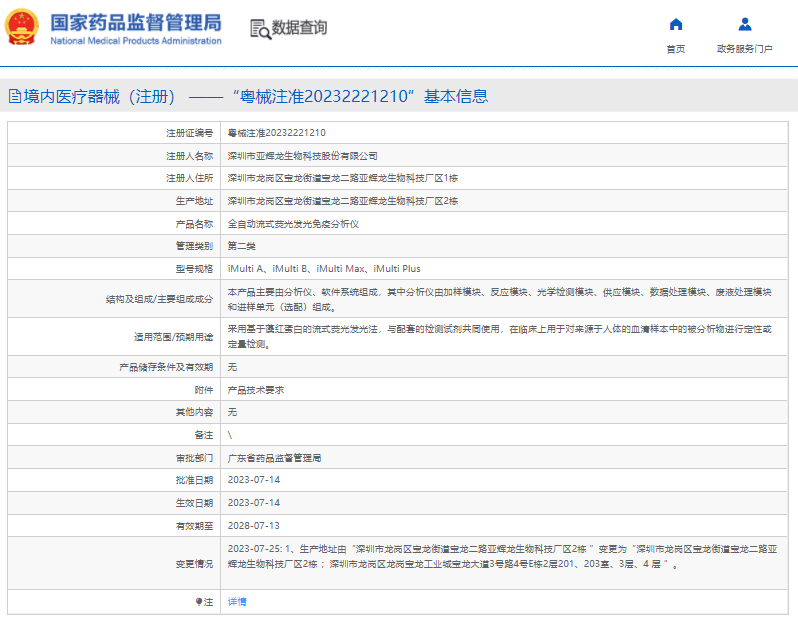Click 广东省药品监督管理局 approval department value

click(x=274, y=458)
